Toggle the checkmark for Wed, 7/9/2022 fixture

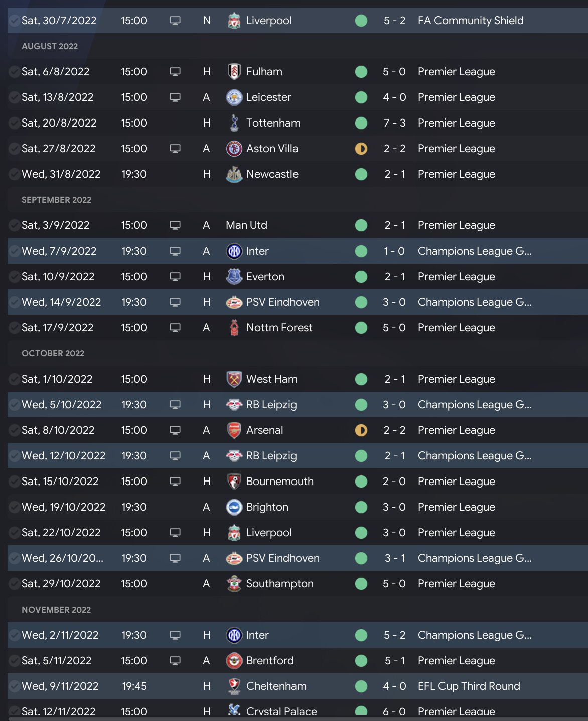[15, 251]
